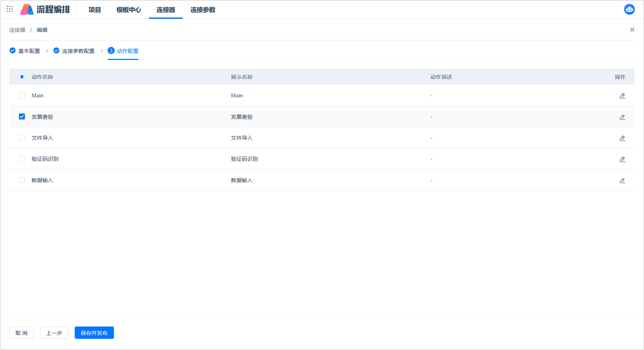Select the 文件导入 checkbox
Screen dimensions: 644x350
tap(22, 138)
